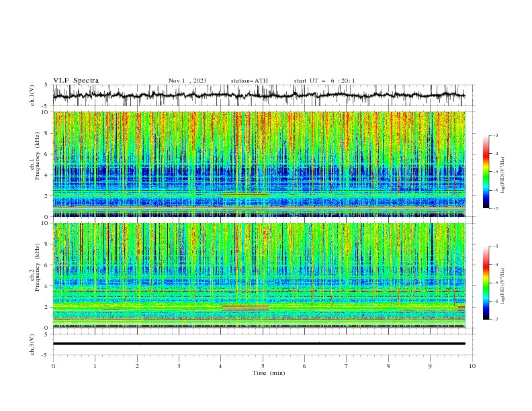Image resolution: width=532 pixels, height=411 pixels.
Task: Click the '10' frequency tick of ch.1 spectrogram
Action: tap(46, 112)
